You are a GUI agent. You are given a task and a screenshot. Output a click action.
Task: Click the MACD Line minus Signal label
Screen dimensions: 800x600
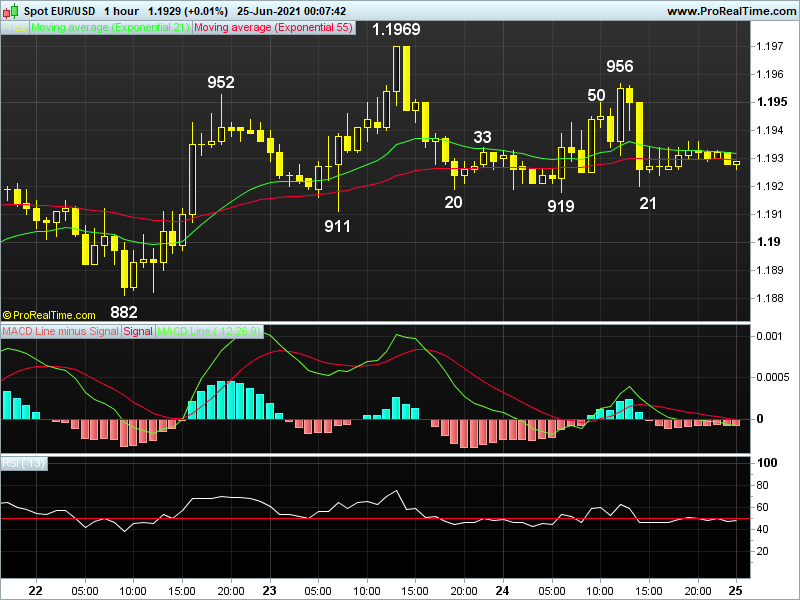(60, 331)
